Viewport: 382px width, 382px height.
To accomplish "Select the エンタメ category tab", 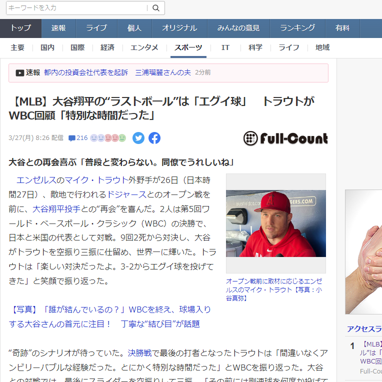I will tap(144, 48).
